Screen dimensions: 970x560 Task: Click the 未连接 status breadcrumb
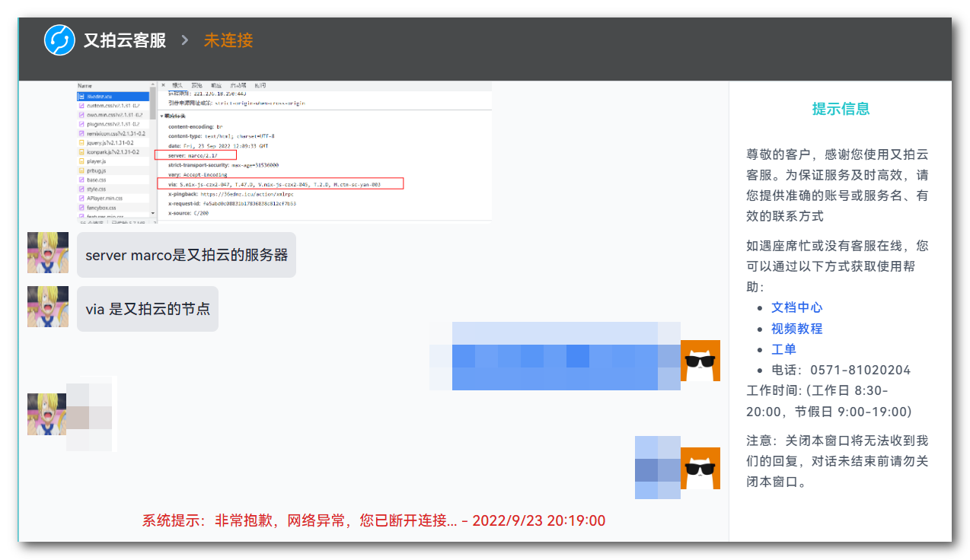tap(228, 40)
